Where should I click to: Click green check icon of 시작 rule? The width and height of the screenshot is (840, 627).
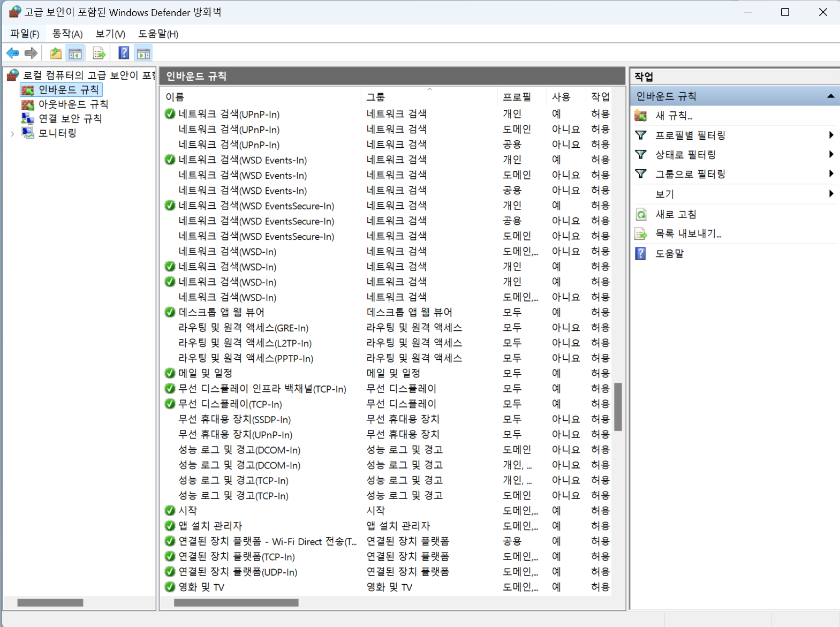click(170, 510)
